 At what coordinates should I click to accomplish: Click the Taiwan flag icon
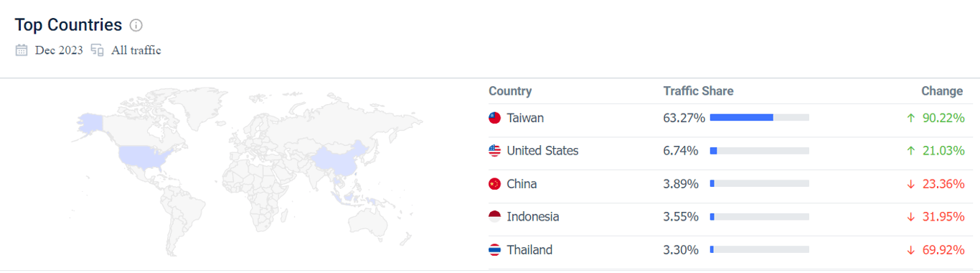(x=495, y=118)
